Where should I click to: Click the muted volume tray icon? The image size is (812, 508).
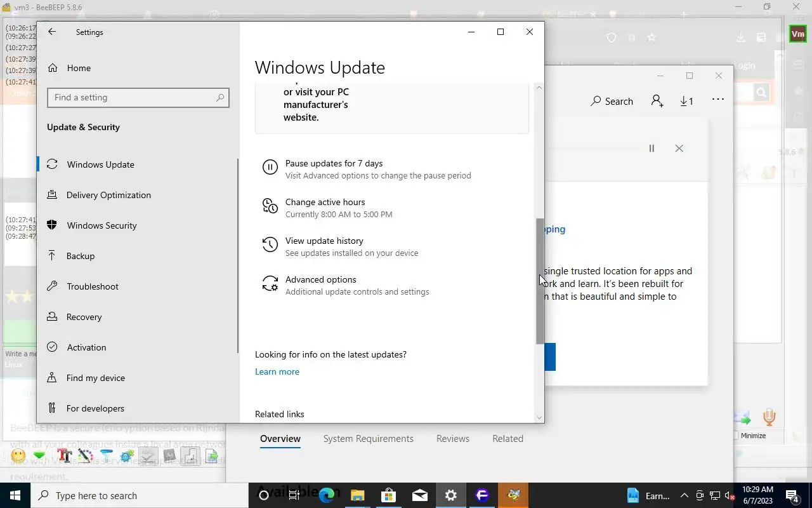pyautogui.click(x=730, y=496)
